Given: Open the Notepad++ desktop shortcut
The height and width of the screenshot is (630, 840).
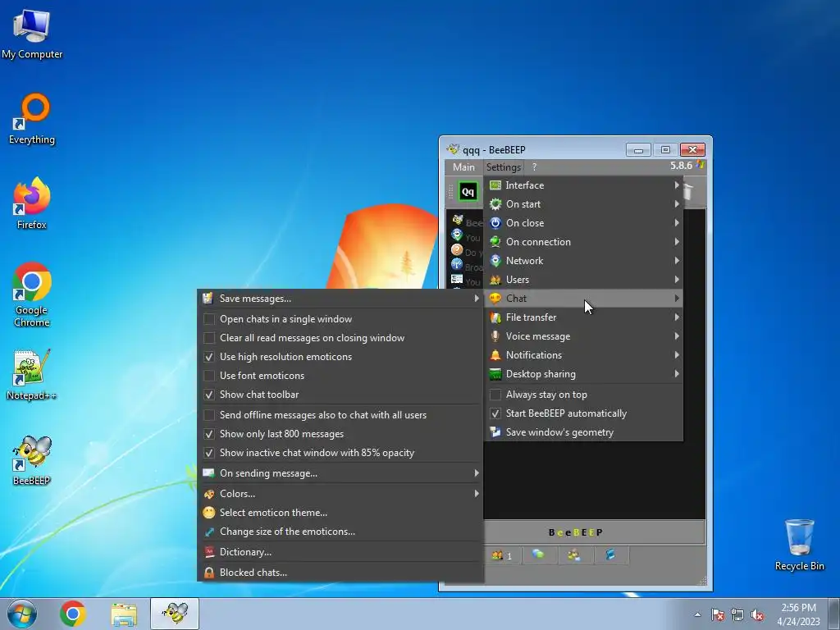Looking at the screenshot, I should pos(32,375).
